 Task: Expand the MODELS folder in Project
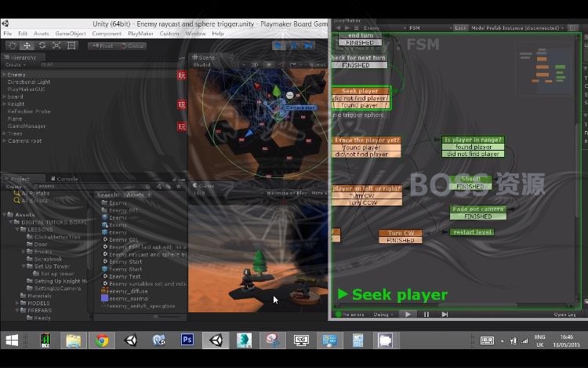(x=17, y=303)
